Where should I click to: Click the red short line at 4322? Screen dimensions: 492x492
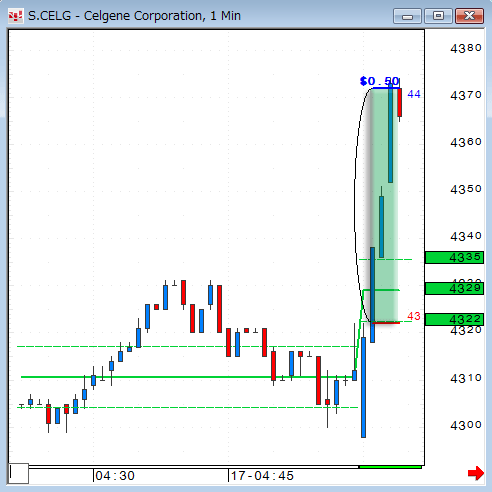pyautogui.click(x=386, y=323)
